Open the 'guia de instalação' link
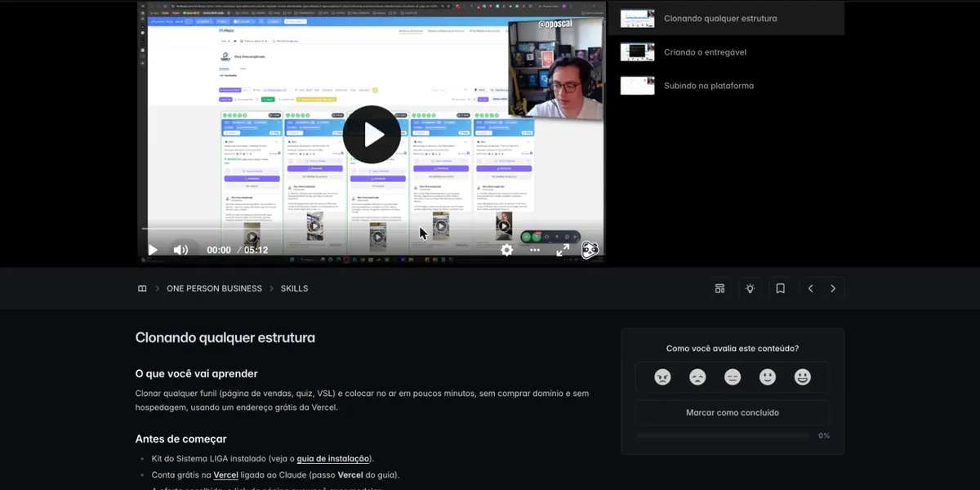Viewport: 980px width, 490px height. tap(334, 459)
